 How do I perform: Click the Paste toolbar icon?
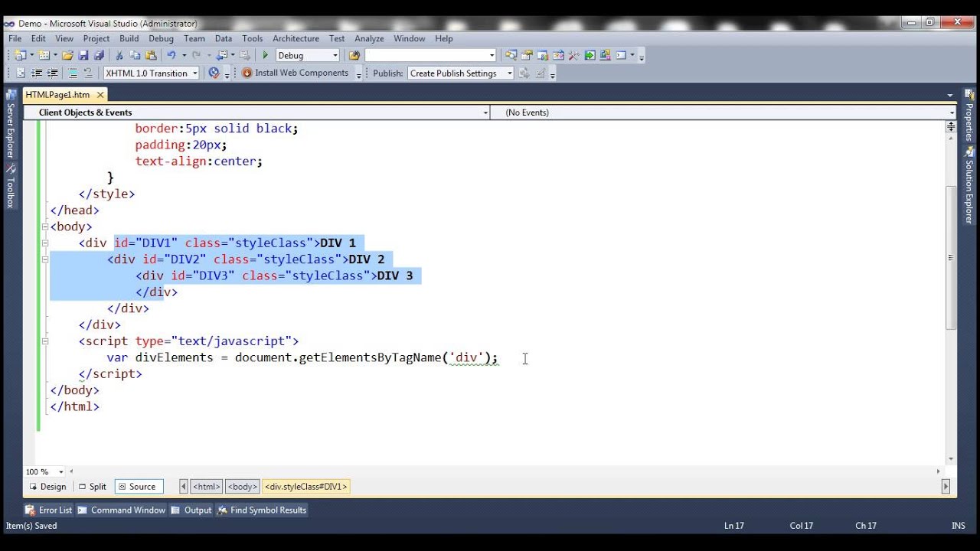151,55
